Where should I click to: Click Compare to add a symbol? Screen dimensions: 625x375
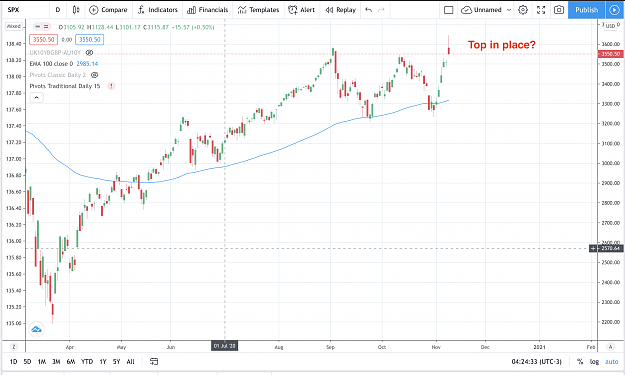pos(108,10)
